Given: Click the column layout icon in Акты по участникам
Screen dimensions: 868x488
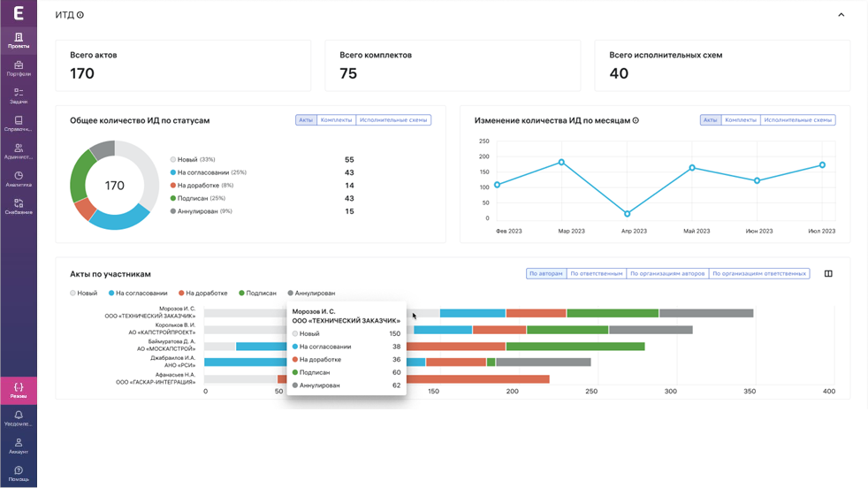Looking at the screenshot, I should pos(828,274).
